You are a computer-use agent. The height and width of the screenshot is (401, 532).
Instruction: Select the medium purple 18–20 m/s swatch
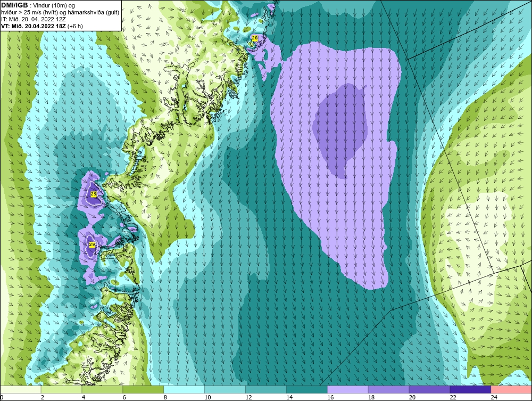pos(388,389)
